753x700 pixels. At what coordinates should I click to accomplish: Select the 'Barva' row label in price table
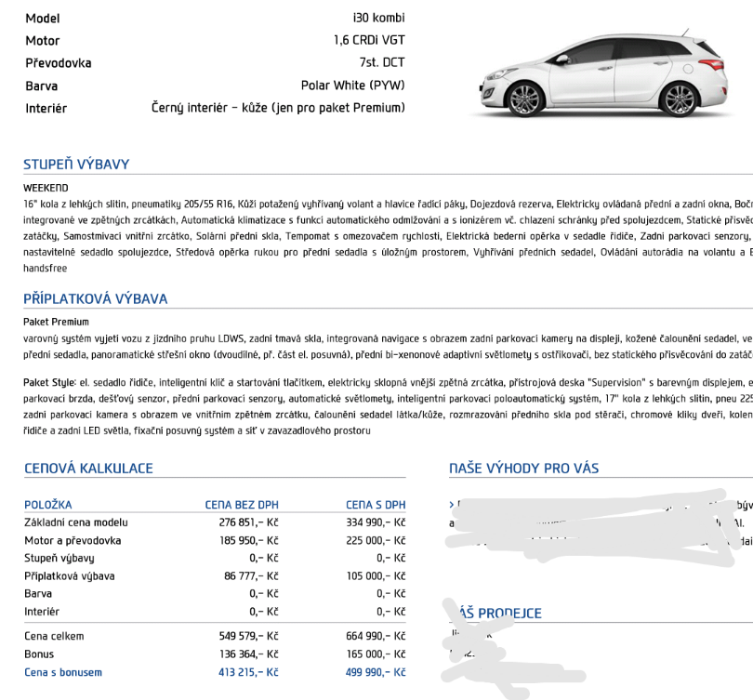(x=38, y=594)
